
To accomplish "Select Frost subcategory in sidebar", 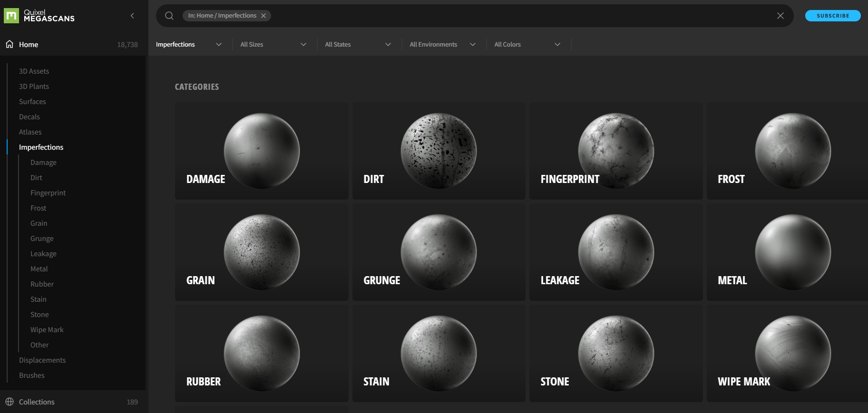I will 38,208.
